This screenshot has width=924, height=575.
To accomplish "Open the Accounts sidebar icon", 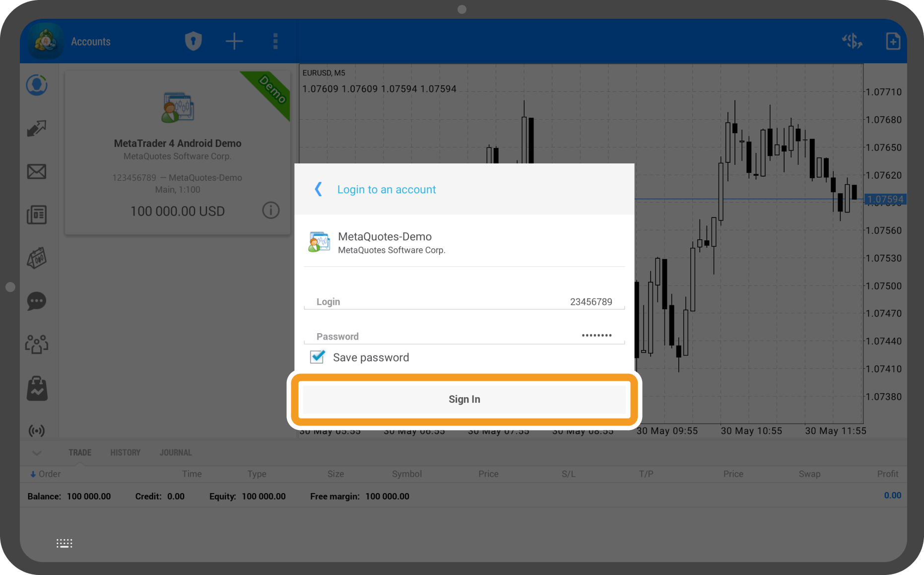I will click(37, 85).
